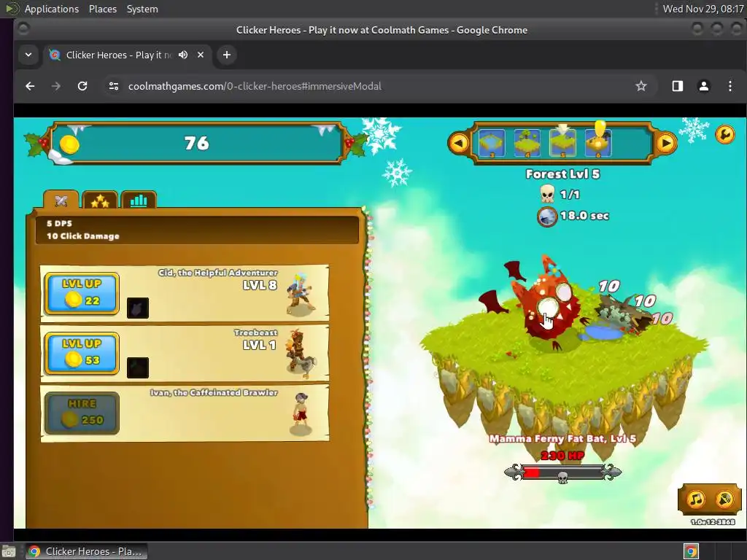Click Chrome icon in bottom-right tray
The height and width of the screenshot is (560, 747).
(691, 551)
